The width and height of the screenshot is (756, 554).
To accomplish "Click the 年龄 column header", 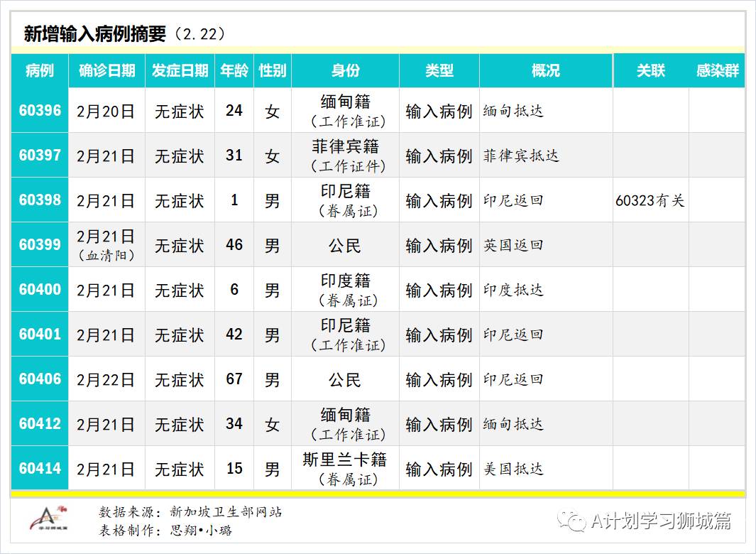I will point(234,70).
